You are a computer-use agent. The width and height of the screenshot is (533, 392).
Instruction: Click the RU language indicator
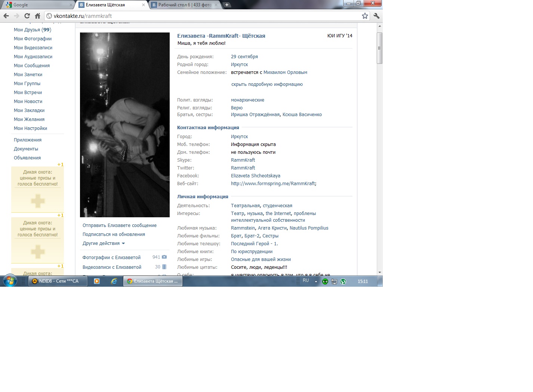[306, 280]
